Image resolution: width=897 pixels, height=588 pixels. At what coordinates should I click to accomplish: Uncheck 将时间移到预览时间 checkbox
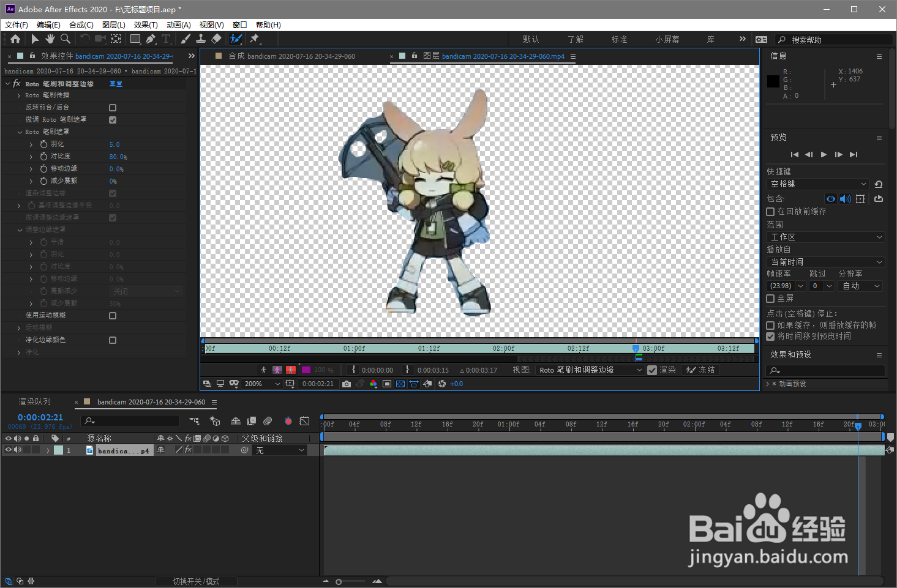click(x=771, y=337)
